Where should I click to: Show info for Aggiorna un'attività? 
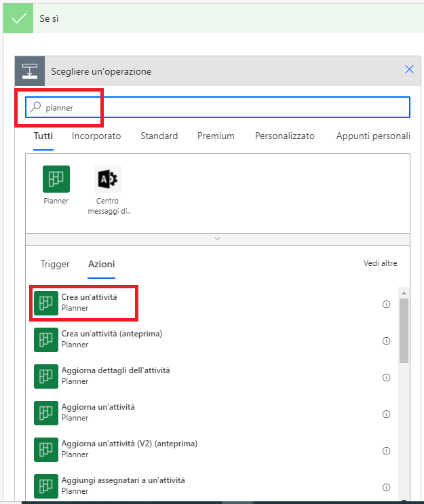[387, 414]
